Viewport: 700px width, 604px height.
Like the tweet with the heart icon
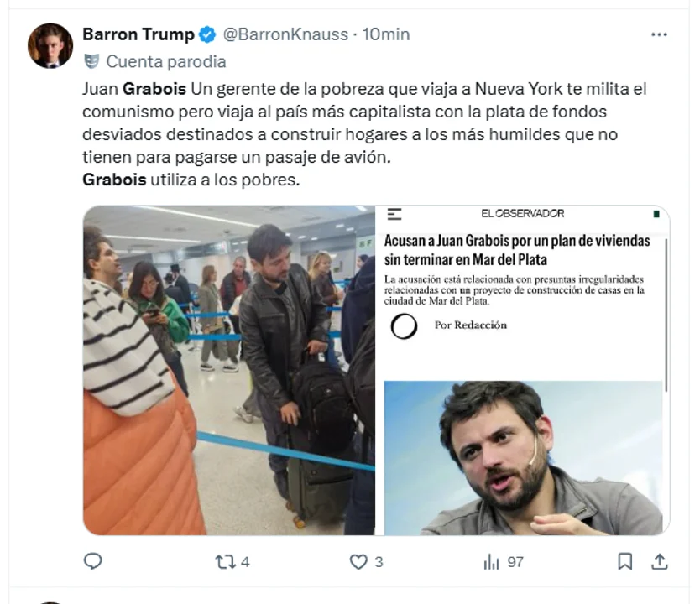point(358,561)
